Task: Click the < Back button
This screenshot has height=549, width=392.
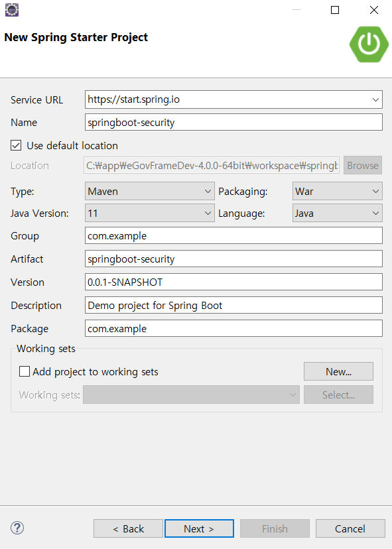Action: [x=128, y=528]
